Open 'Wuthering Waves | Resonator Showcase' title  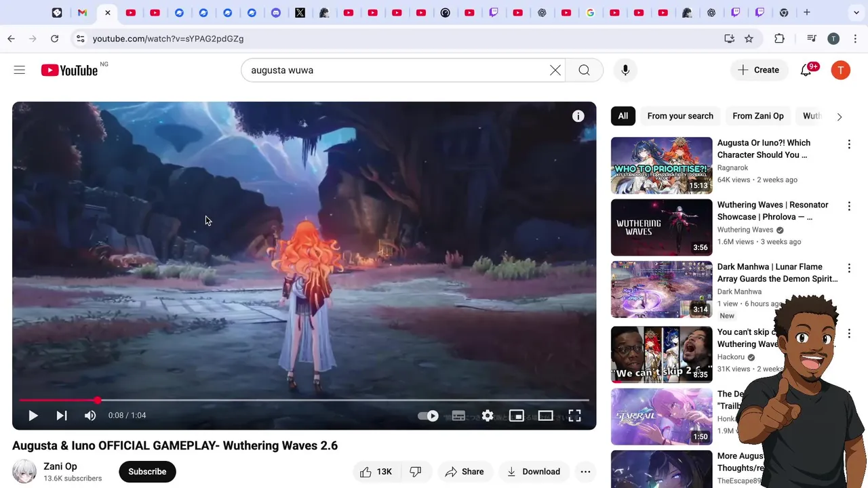click(773, 211)
